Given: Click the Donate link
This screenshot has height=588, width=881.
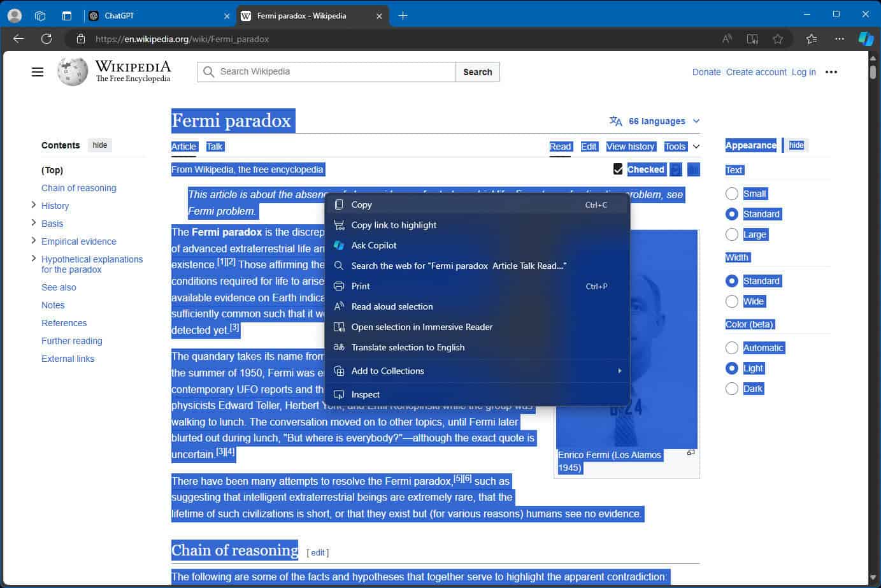Looking at the screenshot, I should point(706,72).
